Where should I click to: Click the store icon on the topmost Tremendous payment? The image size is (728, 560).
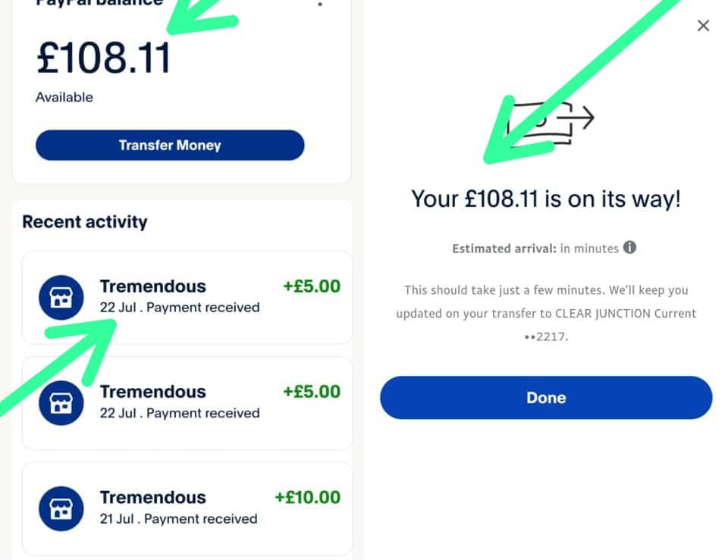[x=61, y=297]
